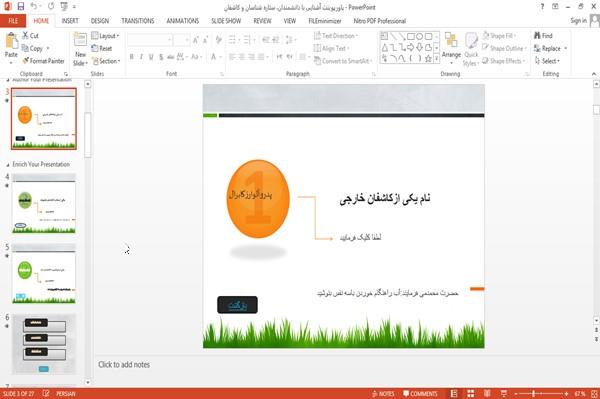The image size is (600, 399).
Task: Select the oval shape in shapes gallery
Action: coord(420,36)
